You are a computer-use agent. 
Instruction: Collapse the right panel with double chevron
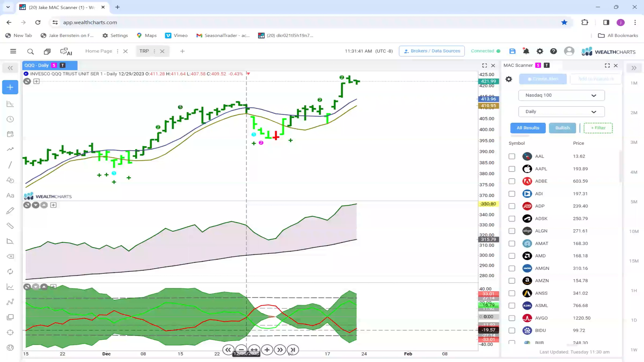(x=634, y=68)
